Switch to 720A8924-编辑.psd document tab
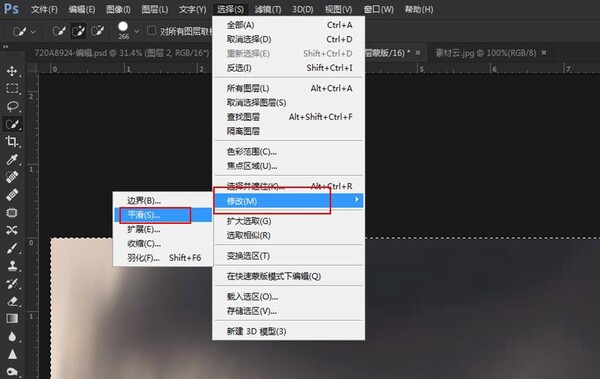Image resolution: width=600 pixels, height=379 pixels. pyautogui.click(x=122, y=53)
